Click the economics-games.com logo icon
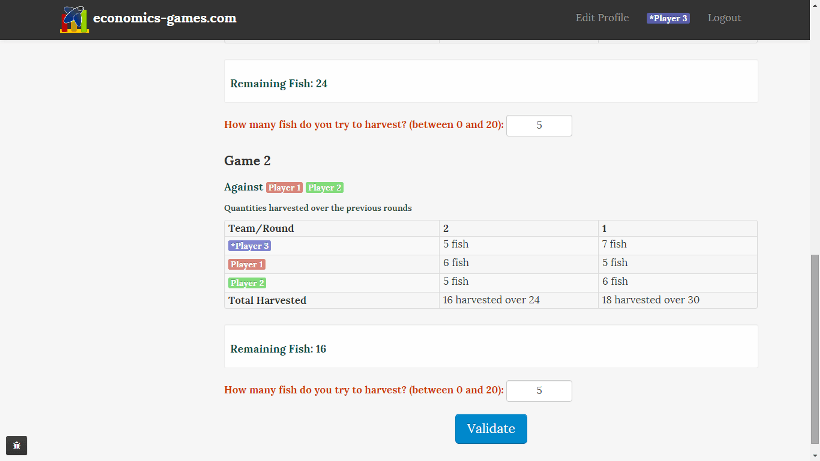The width and height of the screenshot is (820, 461). 74,19
